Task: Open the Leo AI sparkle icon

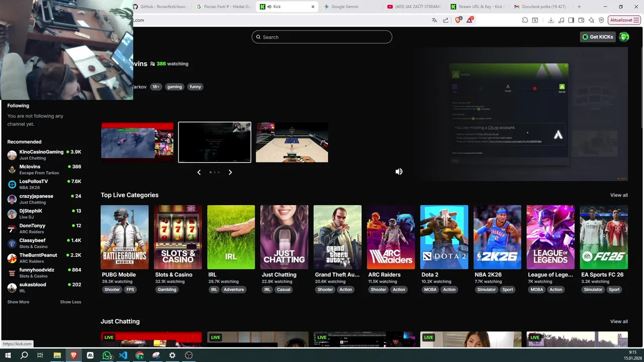Action: 591,20
